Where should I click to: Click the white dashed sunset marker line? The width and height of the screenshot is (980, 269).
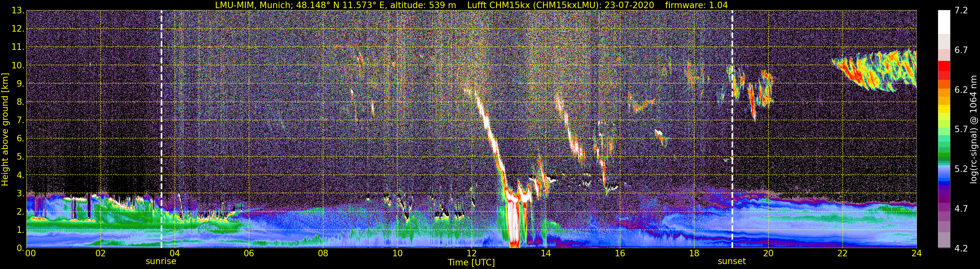tap(732, 129)
